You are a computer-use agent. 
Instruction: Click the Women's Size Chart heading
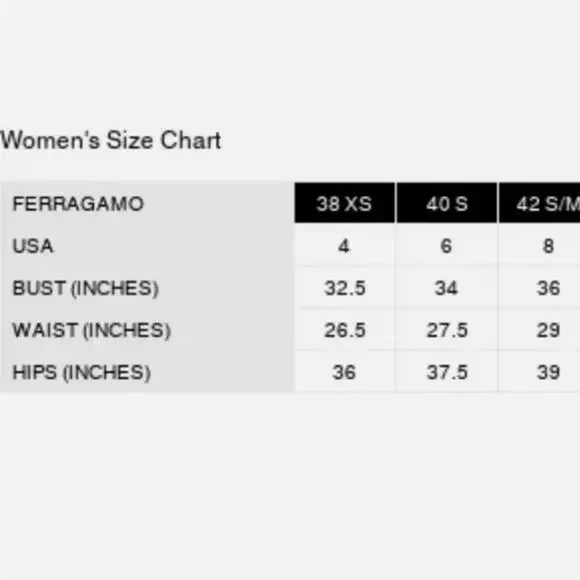(110, 140)
